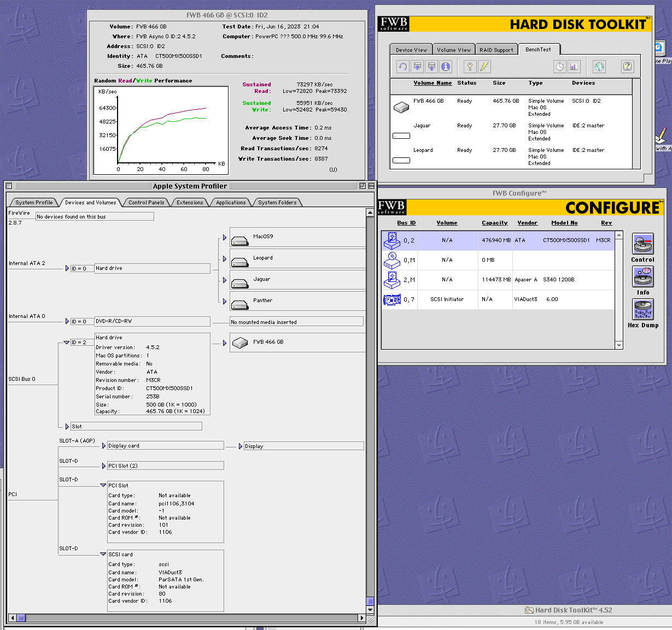
Task: Click the Bus ID column header in Configure
Action: pos(406,223)
